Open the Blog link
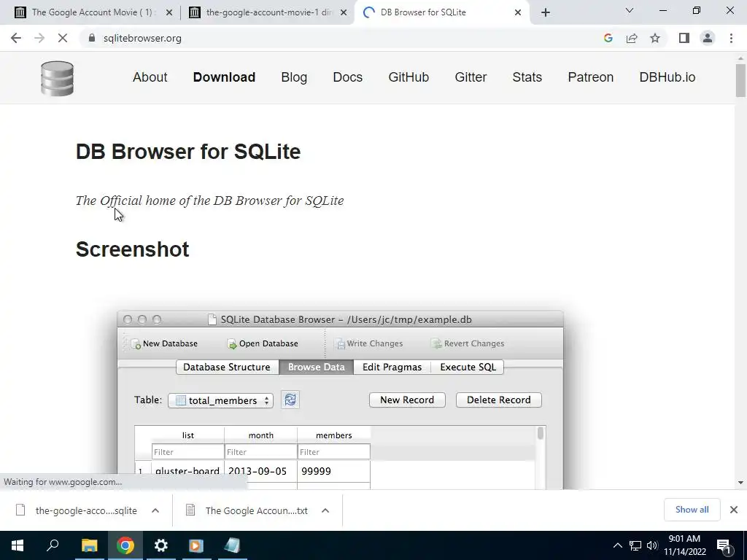Screen dimensions: 747x560 [x=294, y=77]
